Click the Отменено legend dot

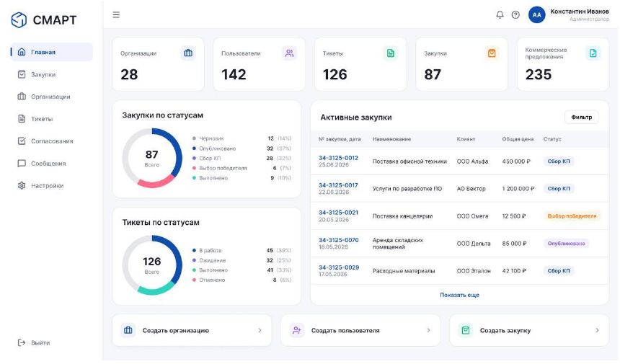[x=195, y=280]
